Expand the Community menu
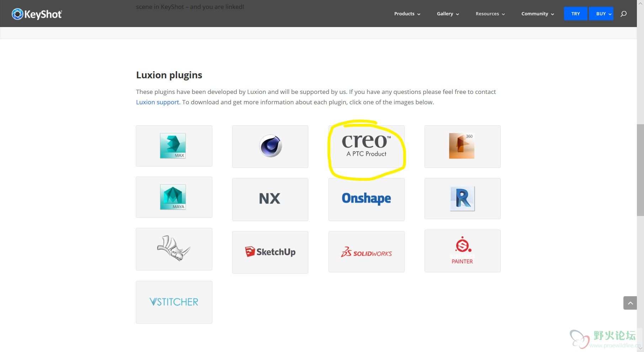Image resolution: width=644 pixels, height=352 pixels. (x=538, y=14)
